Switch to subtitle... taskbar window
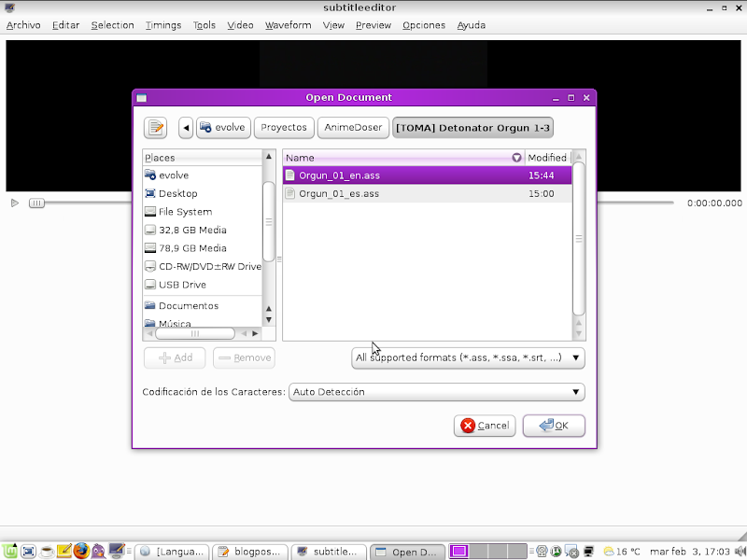Image resolution: width=747 pixels, height=560 pixels. click(329, 552)
